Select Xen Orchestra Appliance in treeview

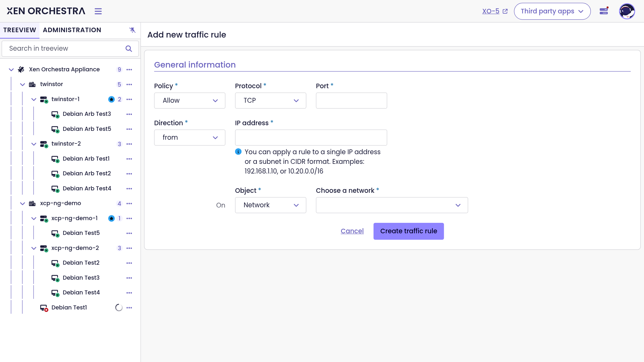64,69
